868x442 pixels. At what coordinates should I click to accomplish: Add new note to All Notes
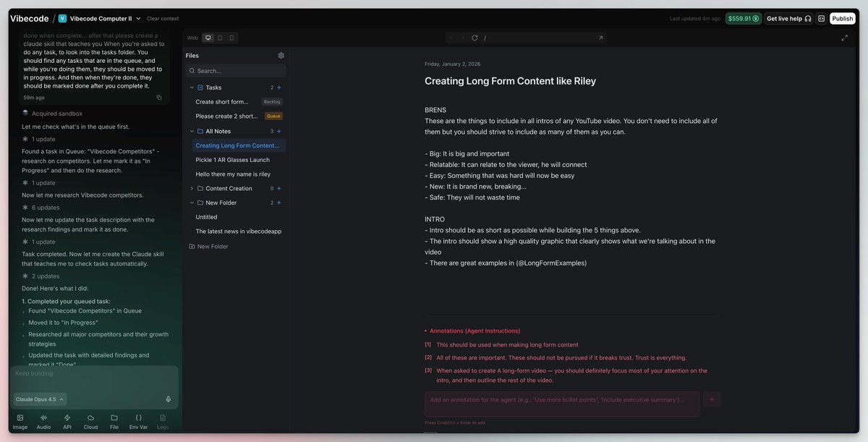coord(279,131)
